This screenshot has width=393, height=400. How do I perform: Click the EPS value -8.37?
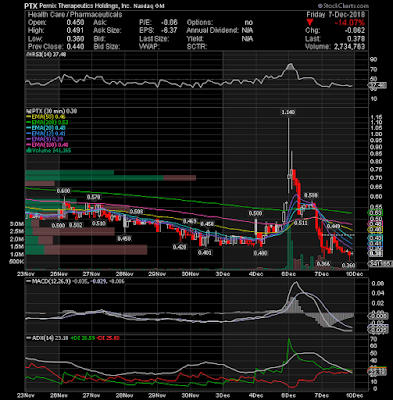click(169, 31)
